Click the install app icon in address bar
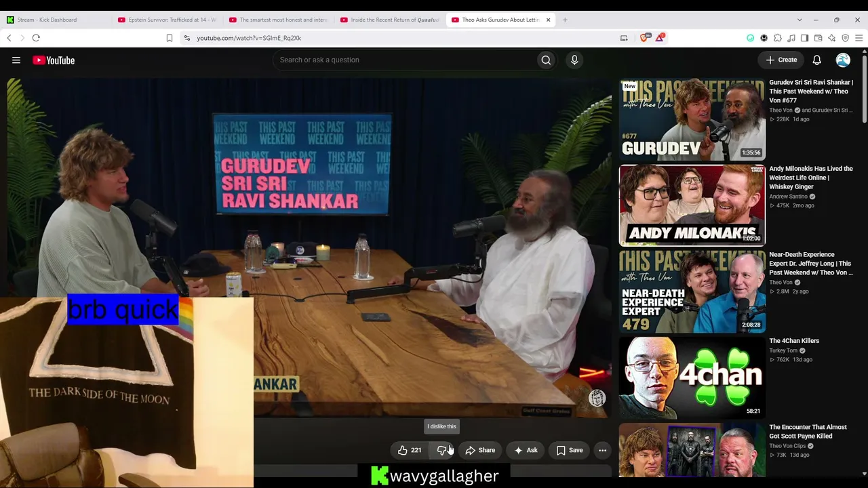Image resolution: width=868 pixels, height=488 pixels. click(624, 38)
